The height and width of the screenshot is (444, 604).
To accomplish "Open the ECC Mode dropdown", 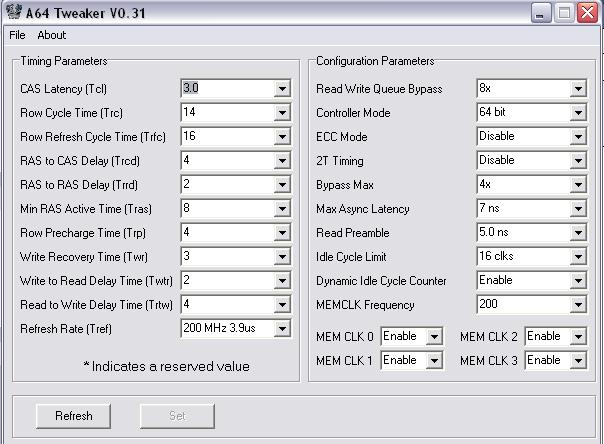I will point(578,137).
